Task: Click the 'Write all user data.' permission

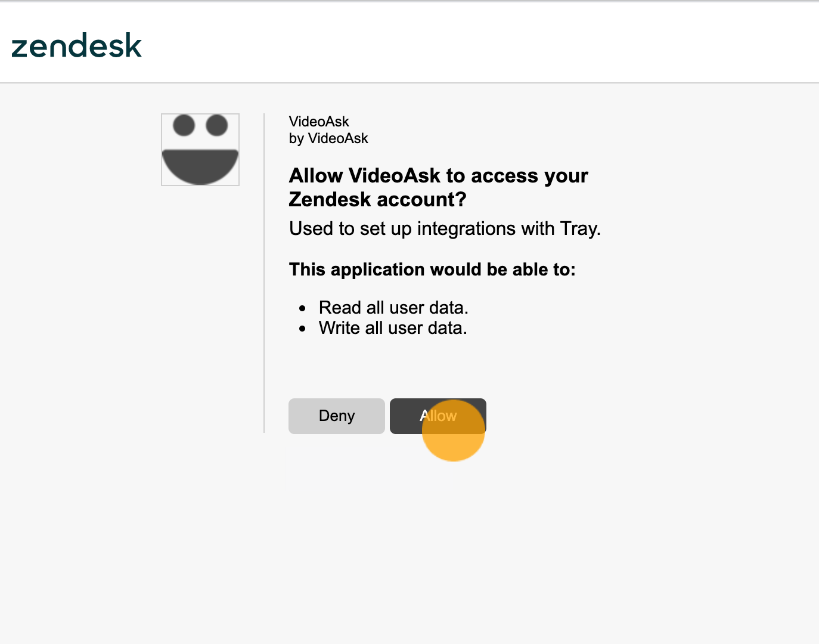Action: click(393, 328)
